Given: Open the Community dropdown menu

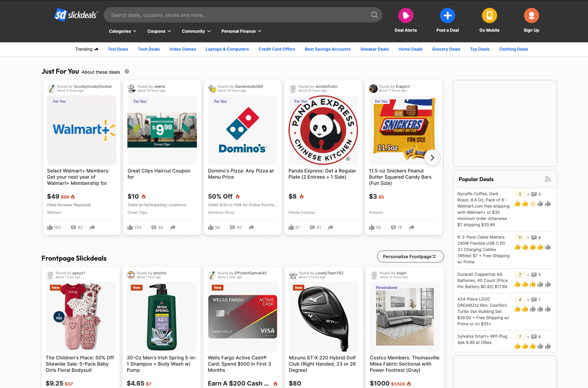Looking at the screenshot, I should (196, 31).
